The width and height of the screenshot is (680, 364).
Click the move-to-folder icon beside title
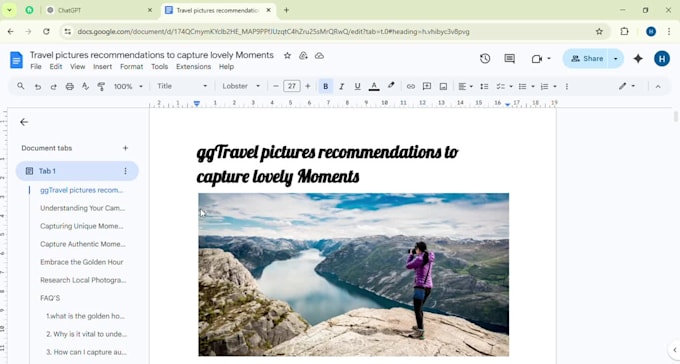[303, 56]
